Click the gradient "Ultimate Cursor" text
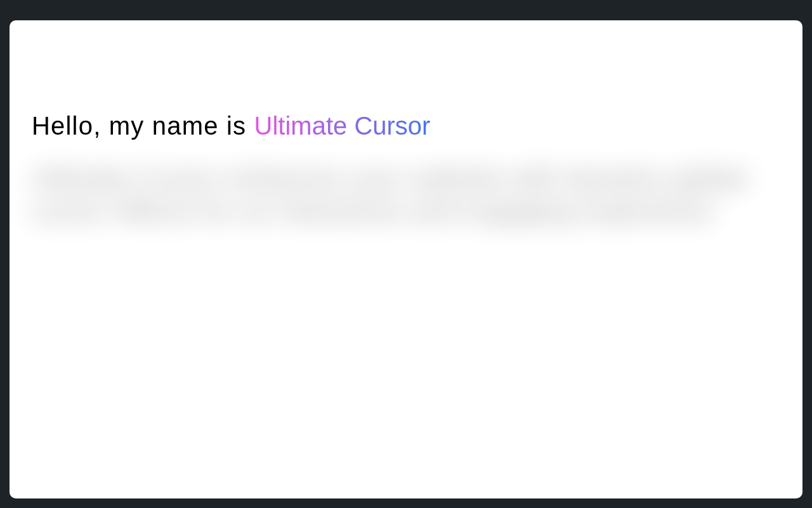This screenshot has width=812, height=508. point(342,126)
